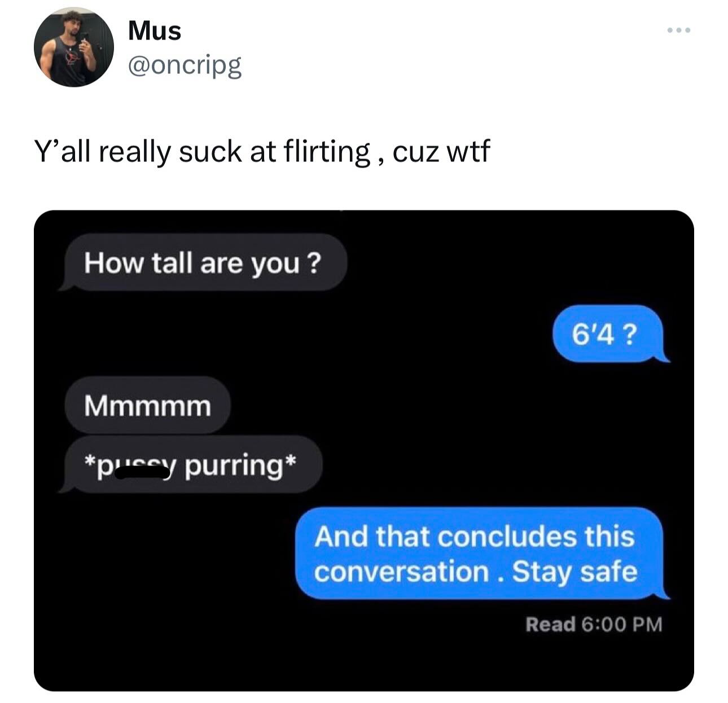This screenshot has height=703, width=728.
Task: Tap the 'Read' receipt label
Action: coord(550,625)
